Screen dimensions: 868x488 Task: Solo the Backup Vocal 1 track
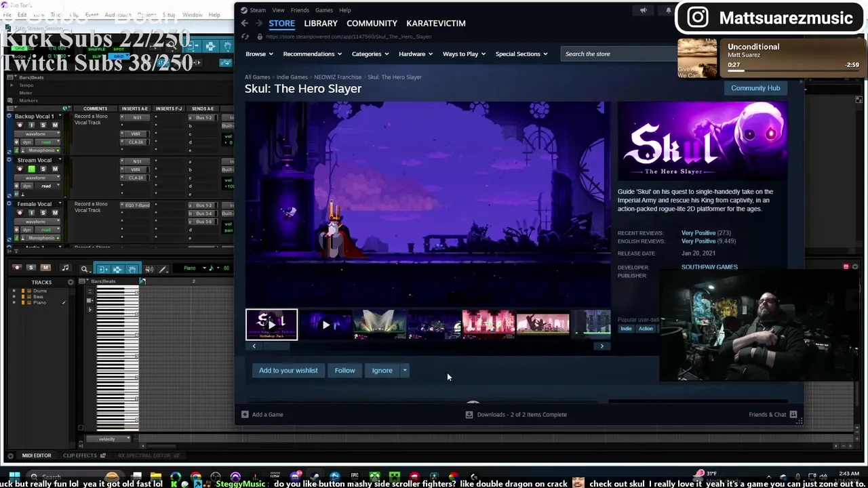pyautogui.click(x=43, y=125)
